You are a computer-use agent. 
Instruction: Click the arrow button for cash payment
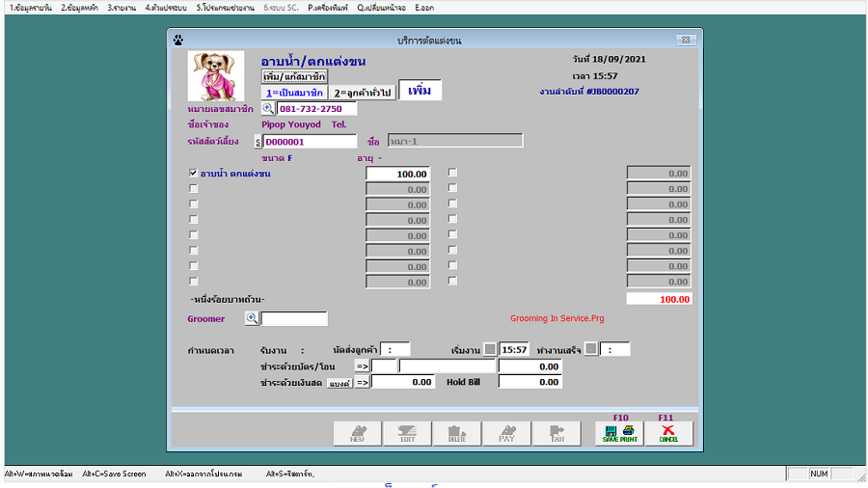(x=362, y=383)
